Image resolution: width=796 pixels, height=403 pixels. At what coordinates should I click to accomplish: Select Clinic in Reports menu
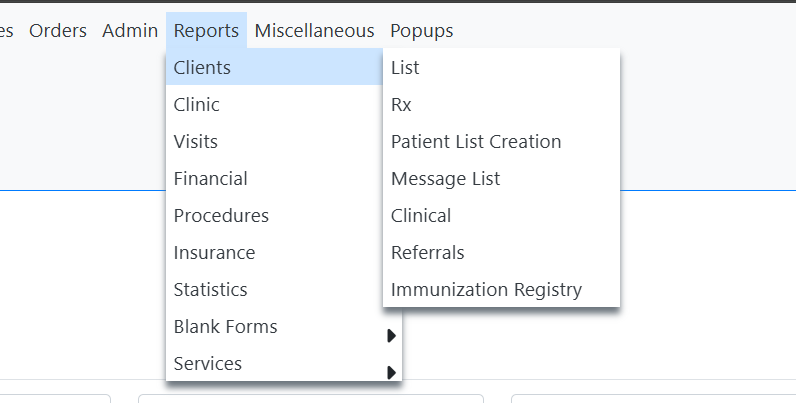coord(197,105)
